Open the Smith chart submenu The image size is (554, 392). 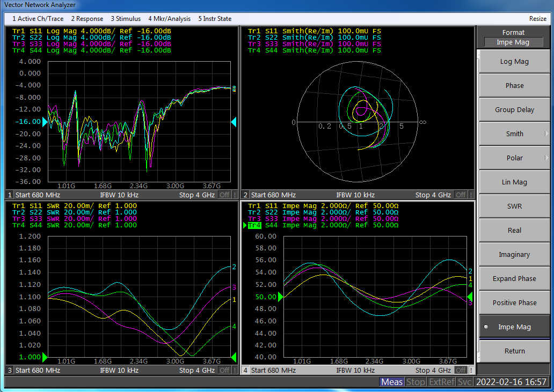[514, 134]
